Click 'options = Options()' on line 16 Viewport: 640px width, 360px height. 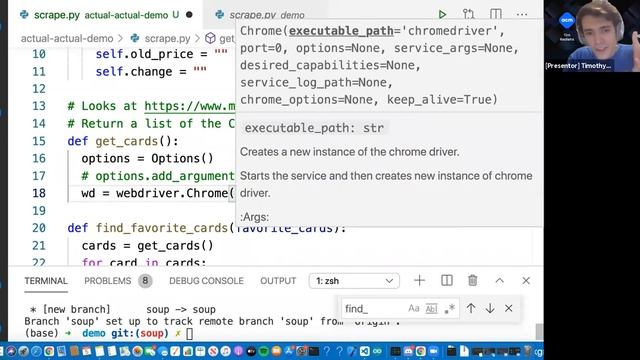147,158
